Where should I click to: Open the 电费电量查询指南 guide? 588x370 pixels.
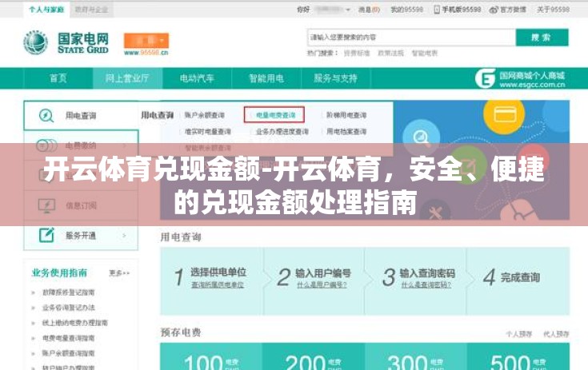tap(68, 338)
